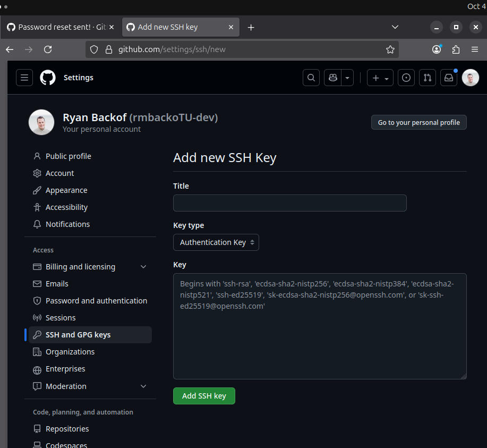Click the tracking protection shield icon
Viewport: 487px width, 448px height.
94,49
